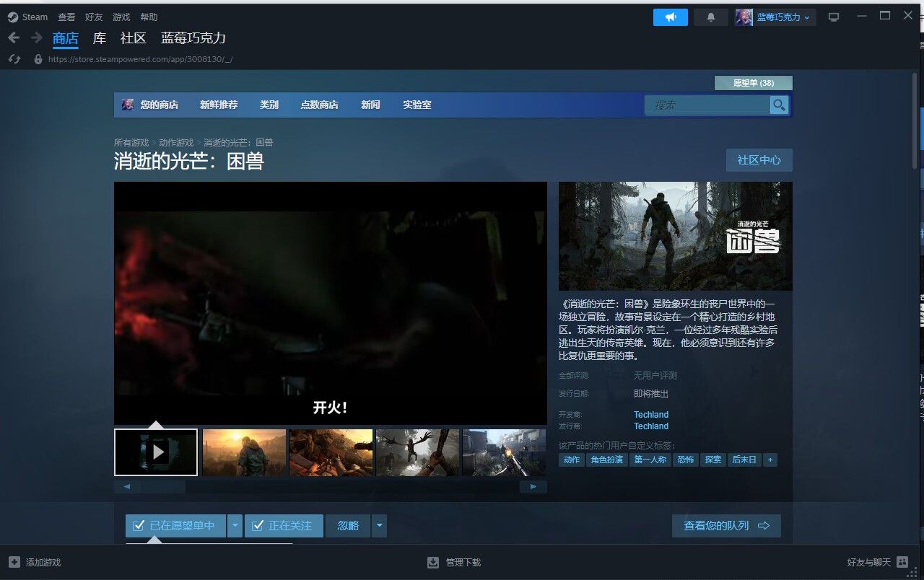Go back with the left arrow
Screen dimensions: 924x580
click(x=14, y=38)
